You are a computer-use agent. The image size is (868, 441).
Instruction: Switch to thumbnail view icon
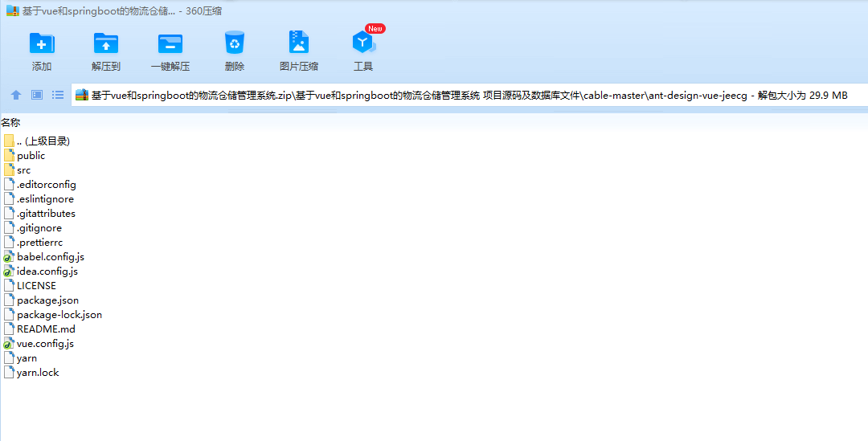tap(37, 95)
